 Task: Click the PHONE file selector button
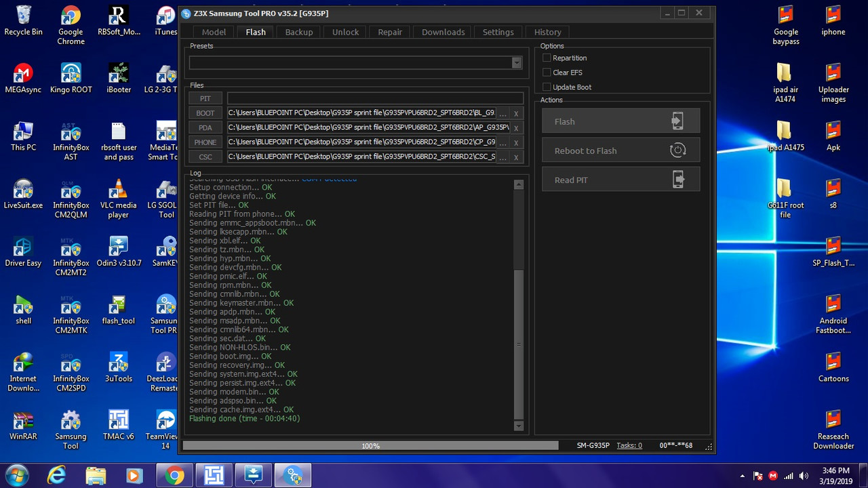tap(205, 142)
